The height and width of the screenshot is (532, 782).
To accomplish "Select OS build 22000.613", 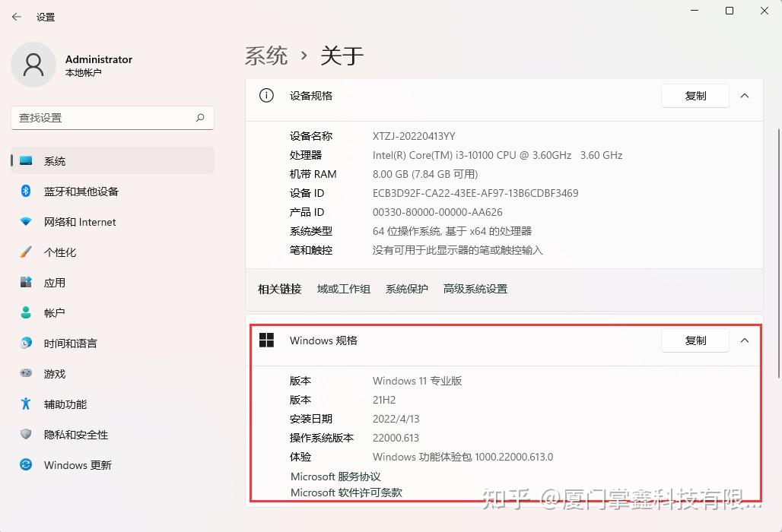I will pyautogui.click(x=396, y=438).
